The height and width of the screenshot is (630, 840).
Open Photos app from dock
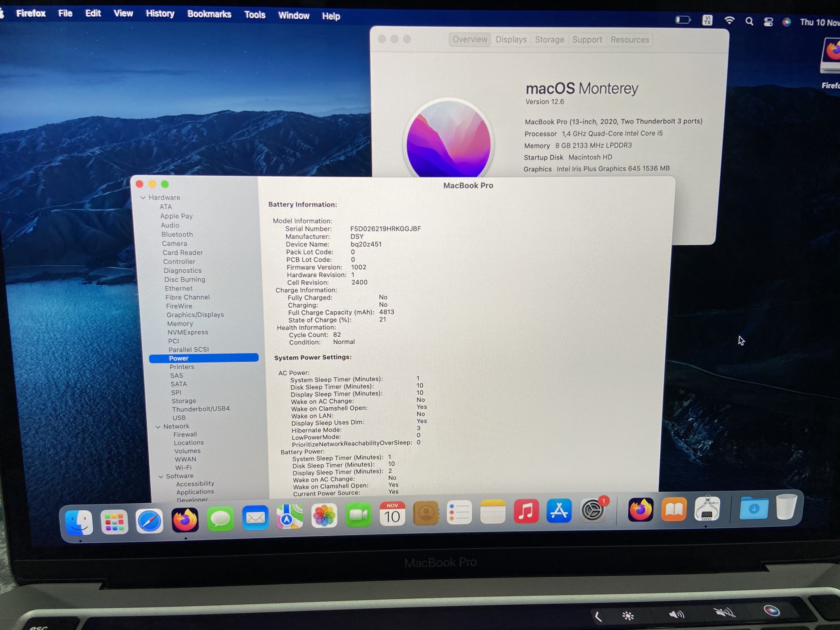(324, 516)
